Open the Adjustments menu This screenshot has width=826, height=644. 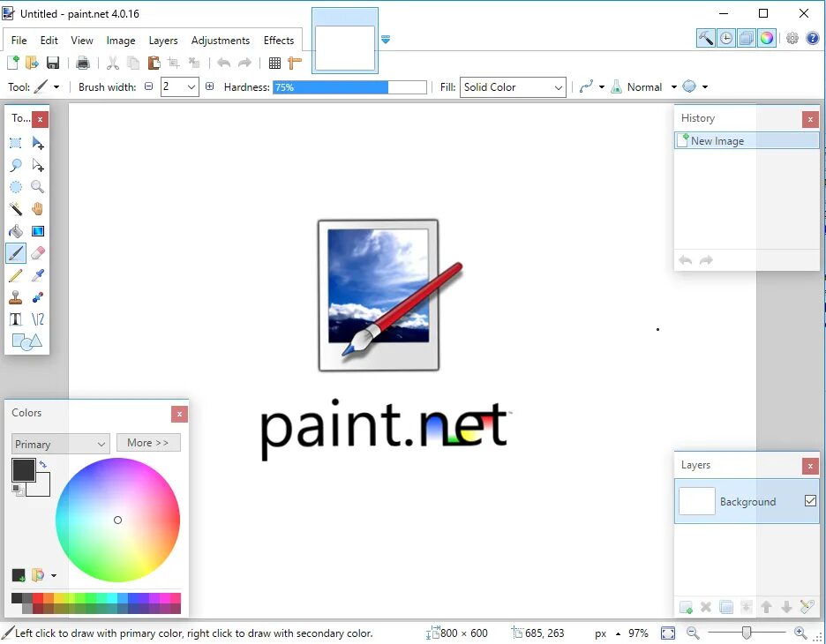221,41
